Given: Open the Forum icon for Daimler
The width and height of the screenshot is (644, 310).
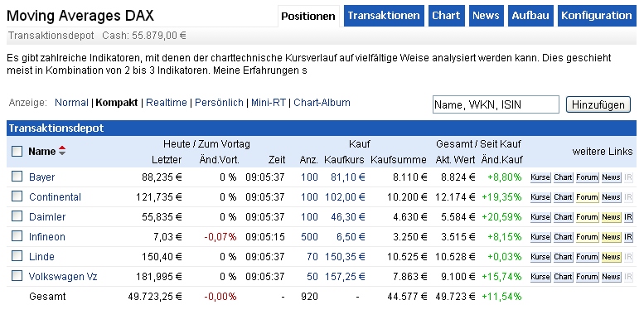Looking at the screenshot, I should 587,217.
